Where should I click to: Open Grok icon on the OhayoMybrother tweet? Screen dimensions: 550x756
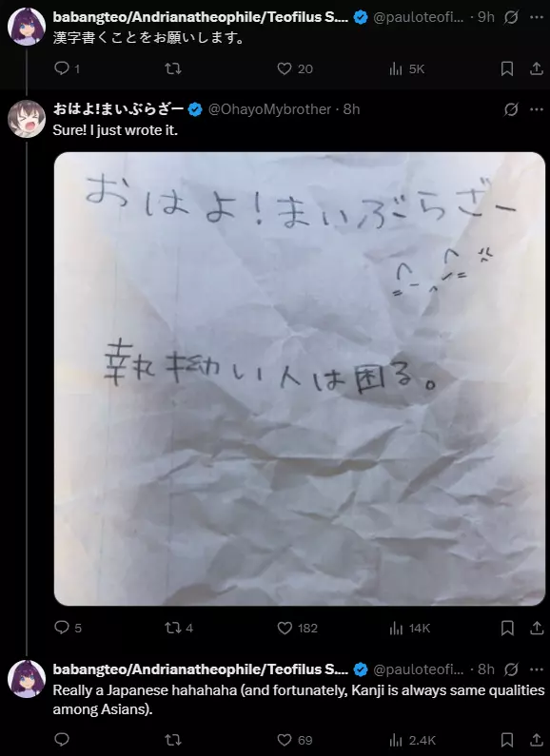(x=511, y=110)
